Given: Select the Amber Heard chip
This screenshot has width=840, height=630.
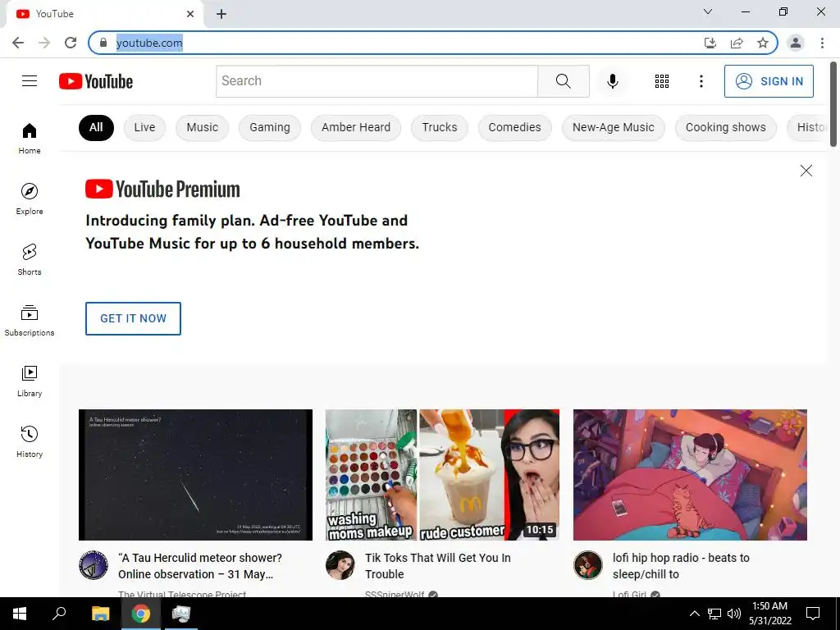Looking at the screenshot, I should 356,127.
